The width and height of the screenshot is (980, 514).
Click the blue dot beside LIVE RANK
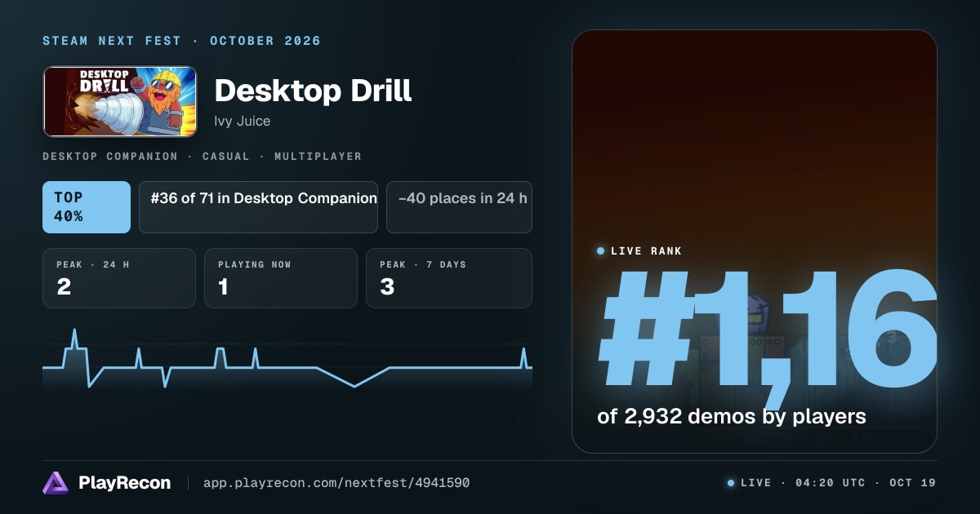(601, 251)
